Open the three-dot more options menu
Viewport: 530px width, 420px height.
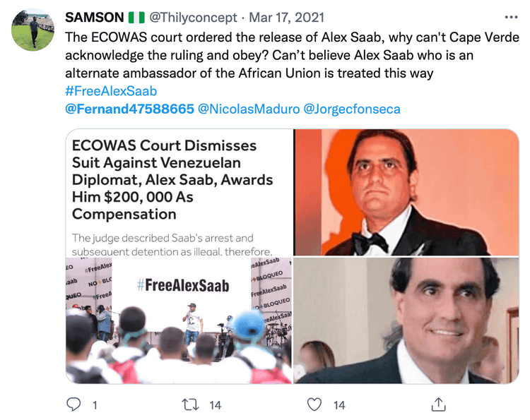click(x=511, y=16)
